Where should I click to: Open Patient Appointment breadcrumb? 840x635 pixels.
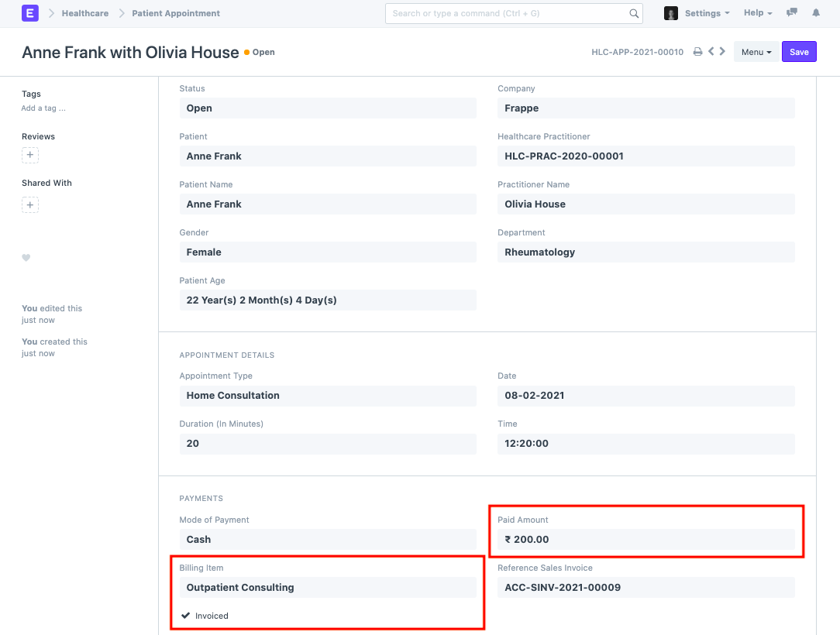[x=176, y=13]
